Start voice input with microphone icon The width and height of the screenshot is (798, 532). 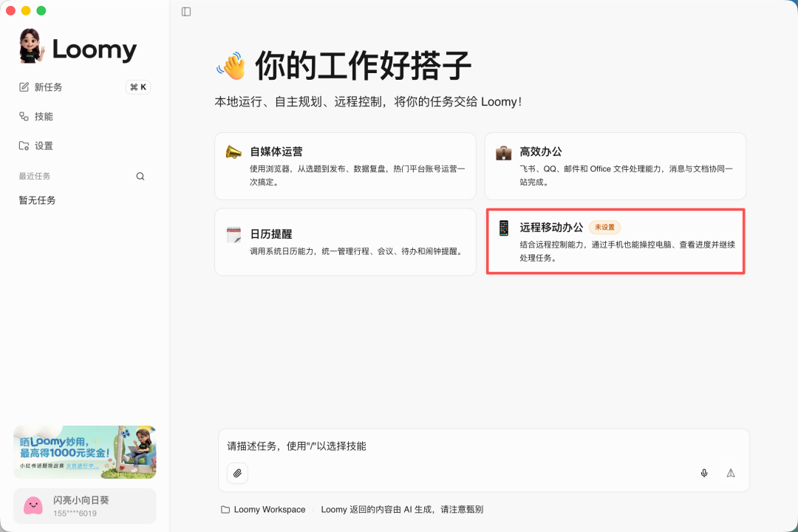pyautogui.click(x=704, y=473)
